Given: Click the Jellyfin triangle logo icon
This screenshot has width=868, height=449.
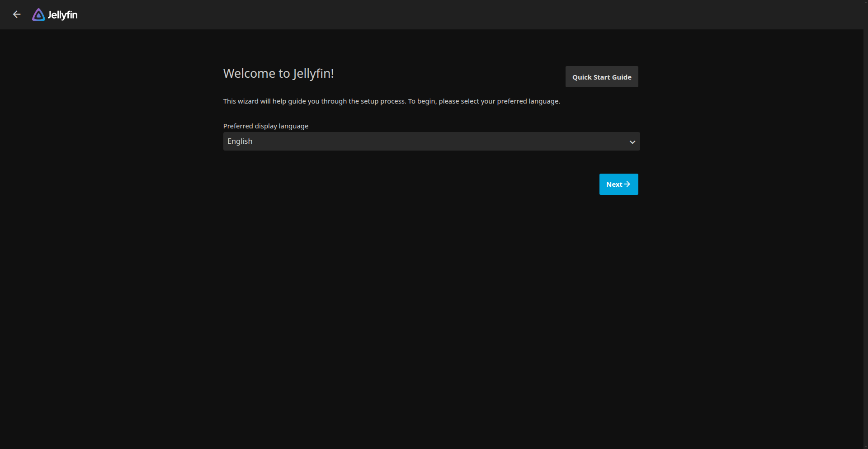Looking at the screenshot, I should click(38, 15).
